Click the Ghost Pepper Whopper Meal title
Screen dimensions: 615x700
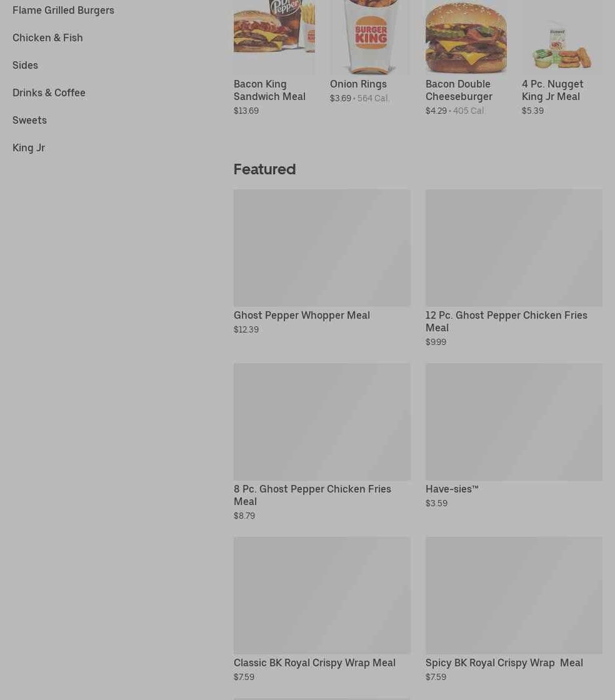[x=302, y=315]
